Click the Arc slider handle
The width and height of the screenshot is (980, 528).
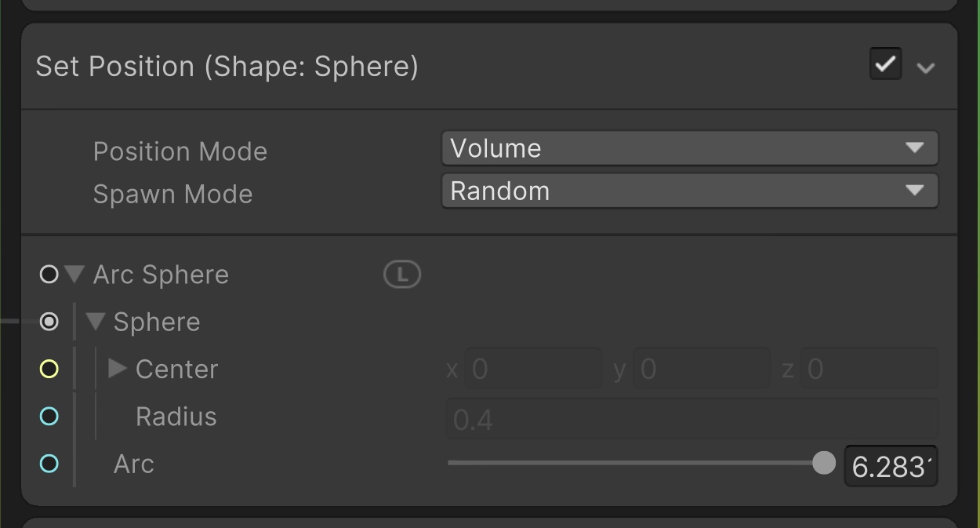point(824,463)
